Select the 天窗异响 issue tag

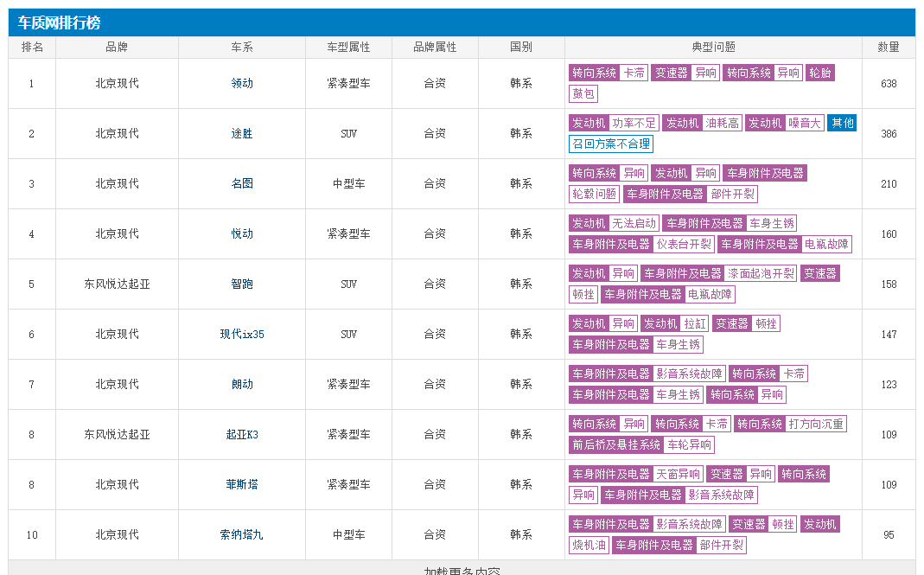coord(678,474)
